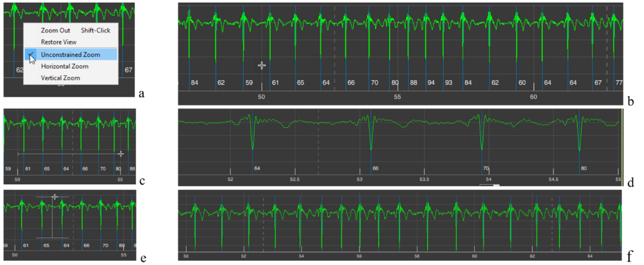Click the crosshair atop the vertical selection in panel e
The height and width of the screenshot is (265, 644).
(54, 197)
